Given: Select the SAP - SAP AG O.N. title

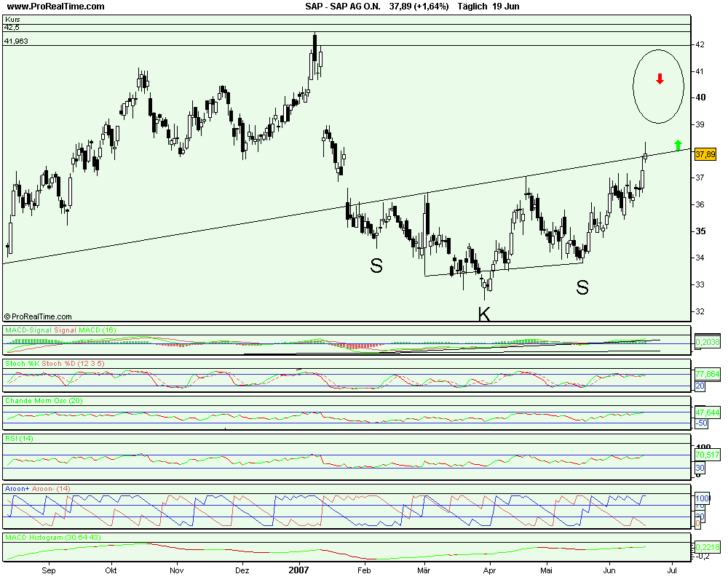Looking at the screenshot, I should coord(343,7).
